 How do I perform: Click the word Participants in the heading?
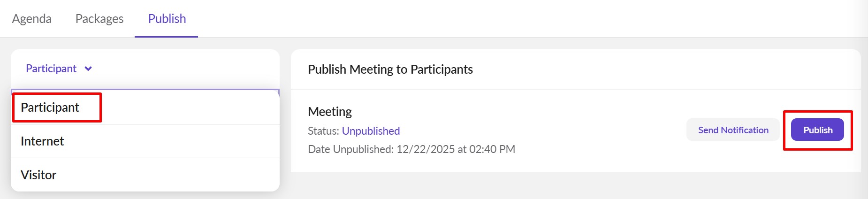coord(441,69)
